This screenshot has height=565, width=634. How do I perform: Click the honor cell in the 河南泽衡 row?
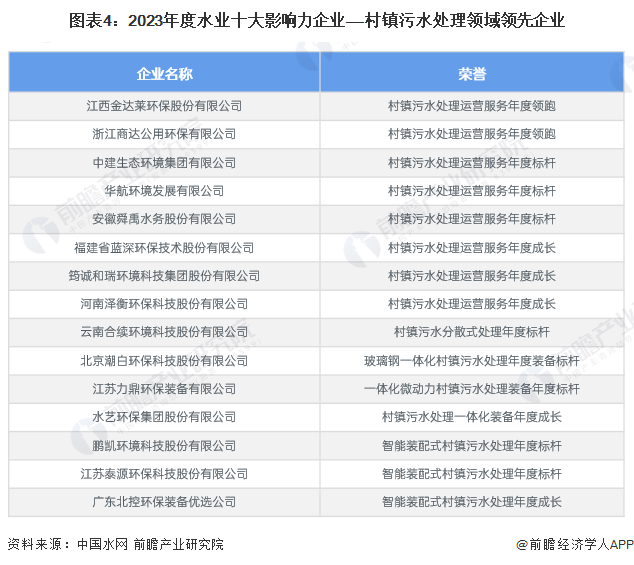472,304
